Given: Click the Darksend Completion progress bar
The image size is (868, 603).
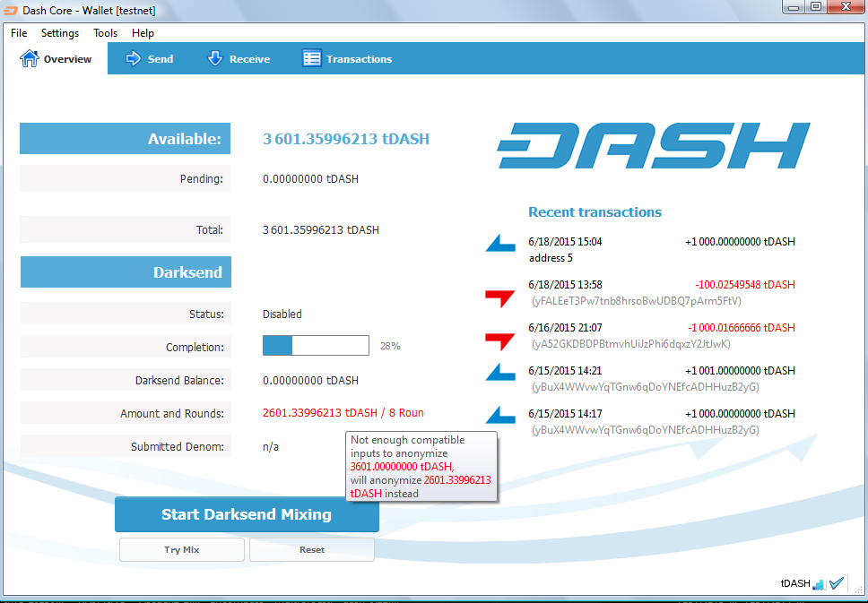Looking at the screenshot, I should point(316,346).
